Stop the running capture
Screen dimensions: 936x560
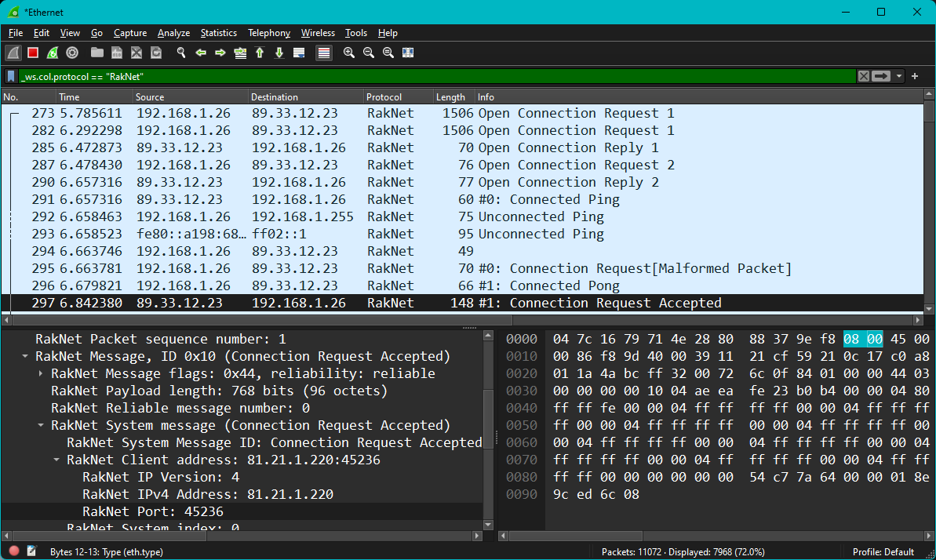coord(31,53)
